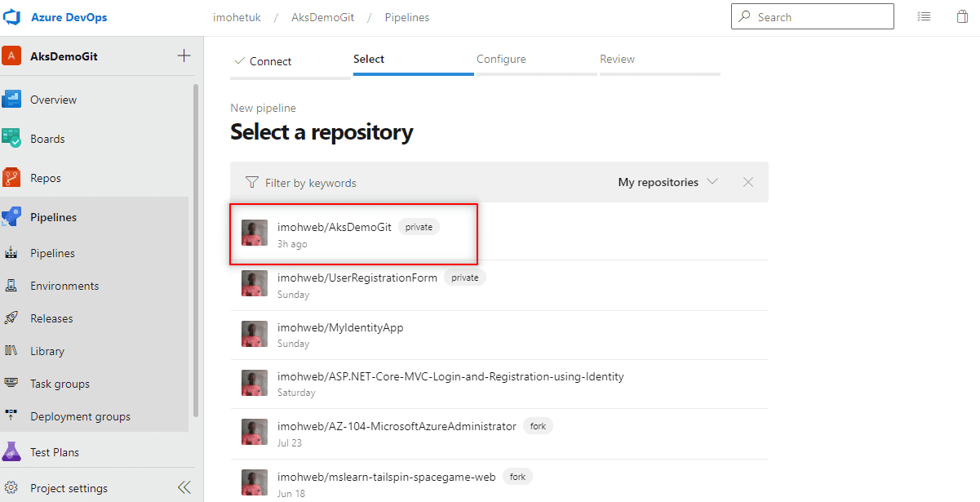Click the Library books icon
This screenshot has width=980, height=502.
click(x=11, y=351)
